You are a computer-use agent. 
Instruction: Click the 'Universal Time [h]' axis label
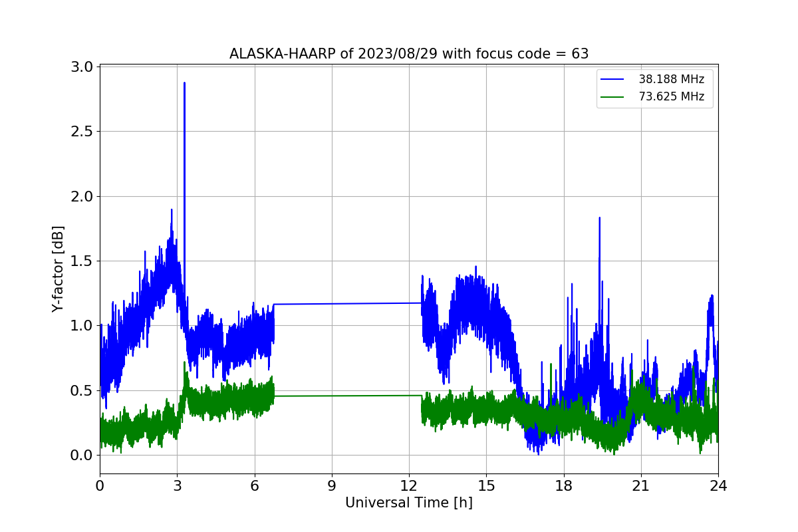coord(408,503)
